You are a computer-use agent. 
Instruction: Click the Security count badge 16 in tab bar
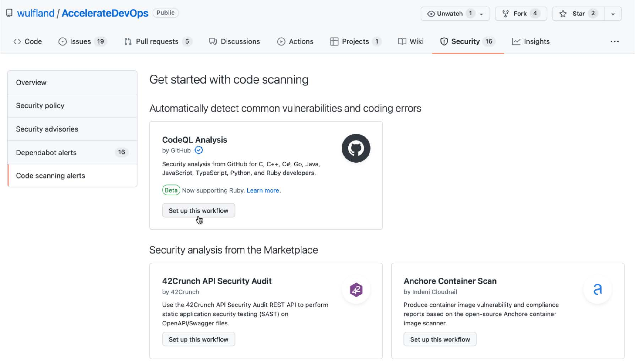coord(488,41)
